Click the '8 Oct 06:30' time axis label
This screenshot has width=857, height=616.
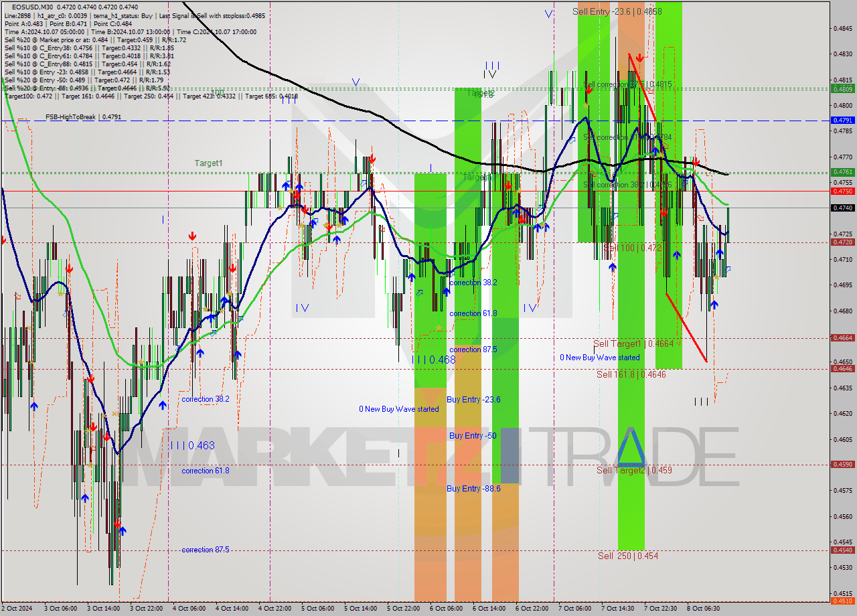pos(703,609)
